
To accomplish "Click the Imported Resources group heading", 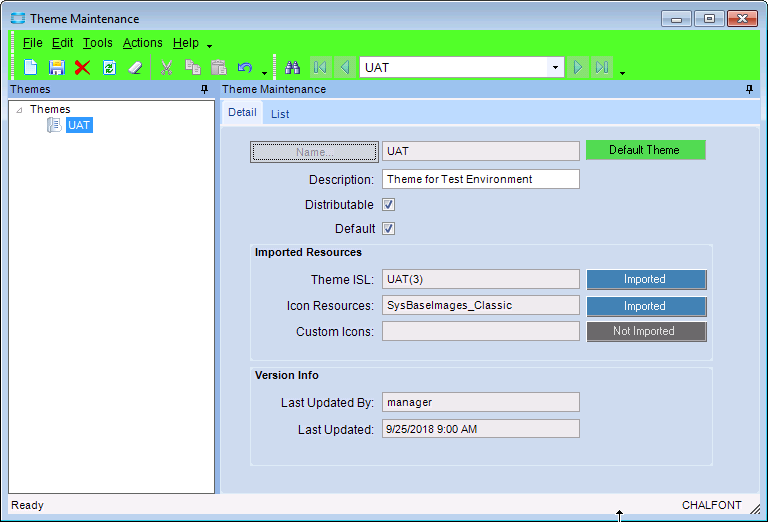I will pos(308,252).
